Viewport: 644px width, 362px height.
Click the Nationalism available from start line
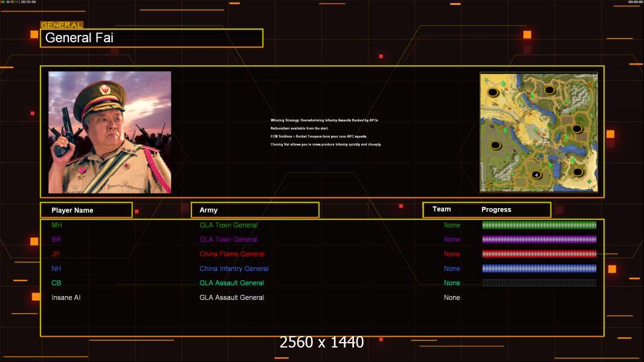click(x=299, y=129)
